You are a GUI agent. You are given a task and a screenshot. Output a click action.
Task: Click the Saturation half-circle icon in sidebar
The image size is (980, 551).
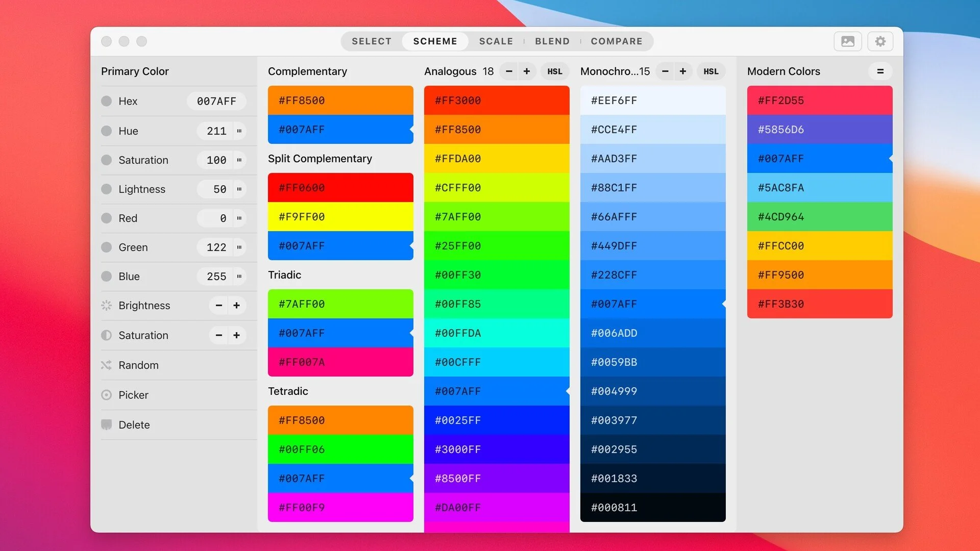(107, 335)
